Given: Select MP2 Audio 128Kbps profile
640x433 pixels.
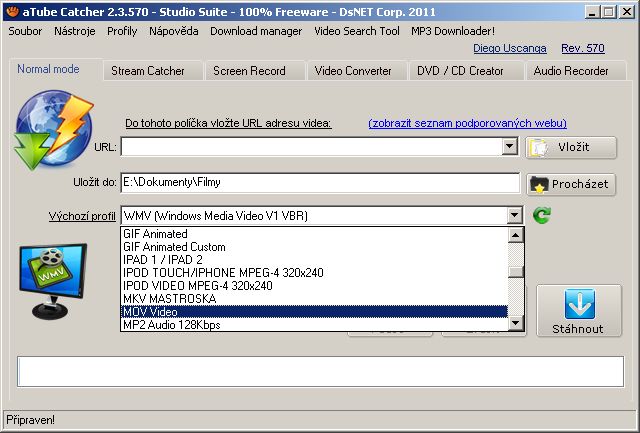Looking at the screenshot, I should pyautogui.click(x=314, y=325).
